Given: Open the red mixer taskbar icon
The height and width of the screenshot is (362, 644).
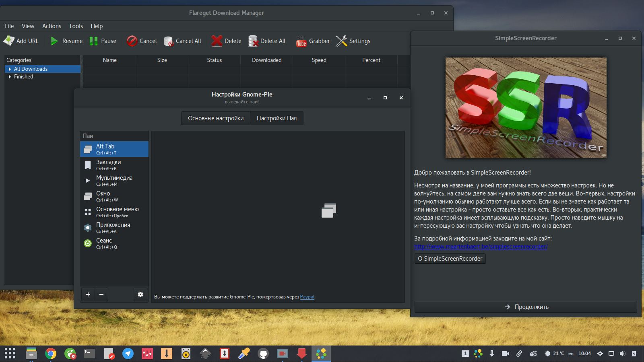Looking at the screenshot, I should click(147, 354).
